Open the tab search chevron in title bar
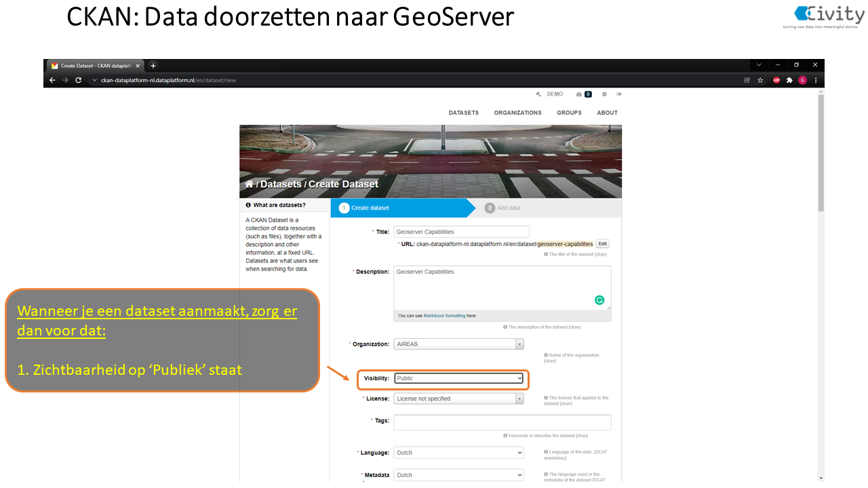 tap(759, 65)
